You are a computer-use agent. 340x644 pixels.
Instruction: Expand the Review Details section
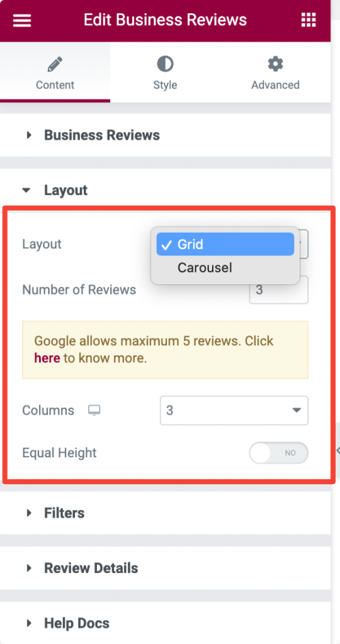(165, 569)
